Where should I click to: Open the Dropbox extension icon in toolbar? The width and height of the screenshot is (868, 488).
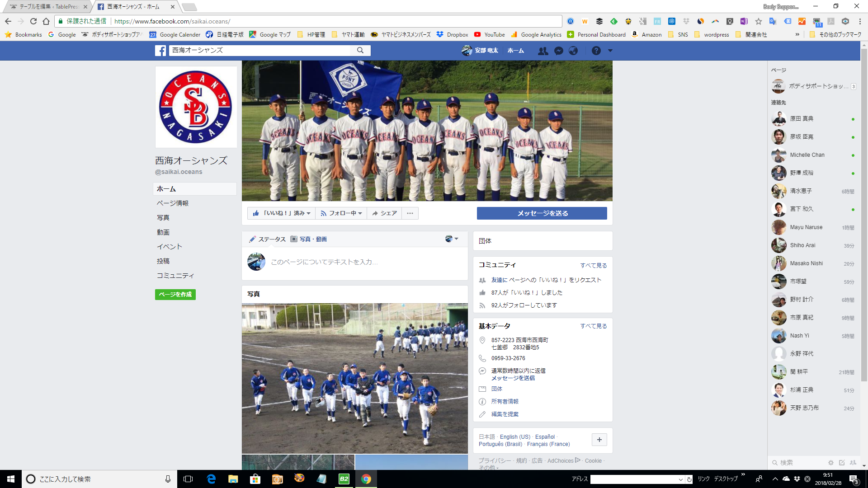point(686,21)
